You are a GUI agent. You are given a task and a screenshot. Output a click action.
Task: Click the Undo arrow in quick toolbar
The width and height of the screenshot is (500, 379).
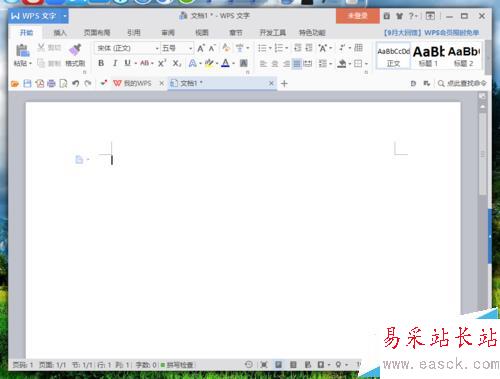click(76, 83)
